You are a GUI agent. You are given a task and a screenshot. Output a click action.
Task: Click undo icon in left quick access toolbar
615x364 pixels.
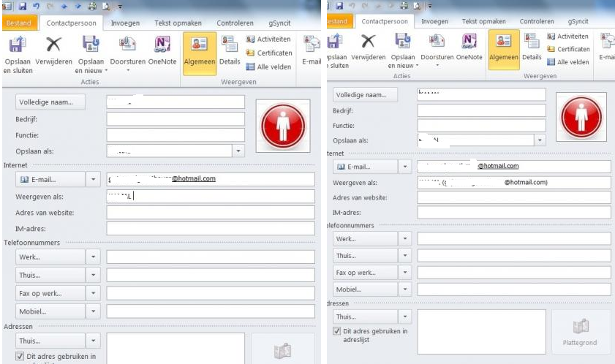(36, 6)
